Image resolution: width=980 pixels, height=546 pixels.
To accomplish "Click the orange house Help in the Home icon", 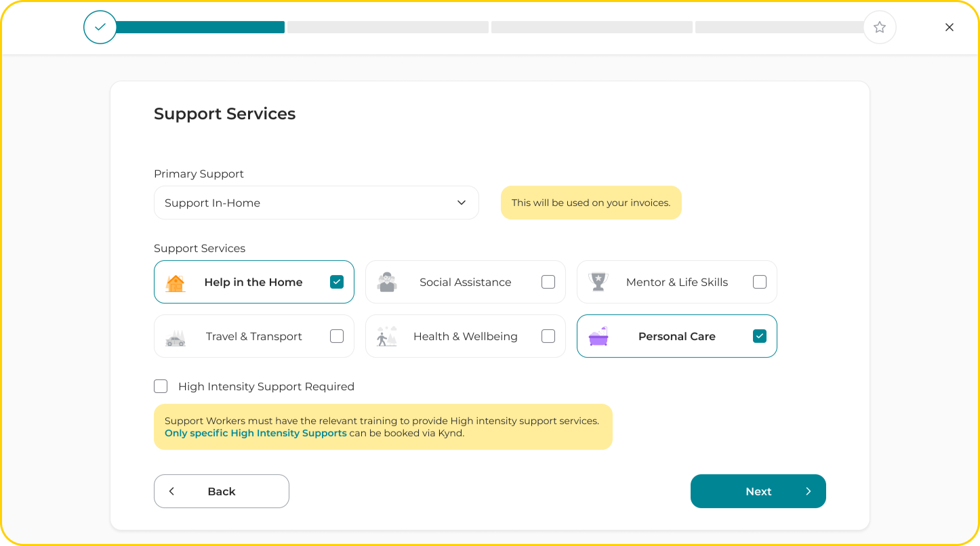I will [176, 282].
